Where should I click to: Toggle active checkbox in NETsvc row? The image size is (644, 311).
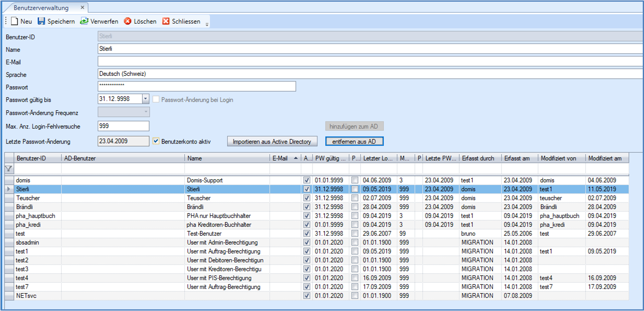pyautogui.click(x=307, y=296)
